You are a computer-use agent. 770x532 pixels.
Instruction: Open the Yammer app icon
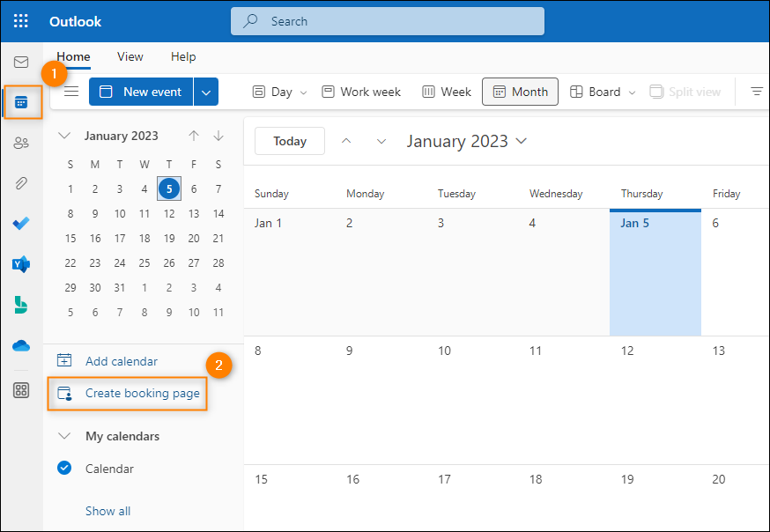21,264
